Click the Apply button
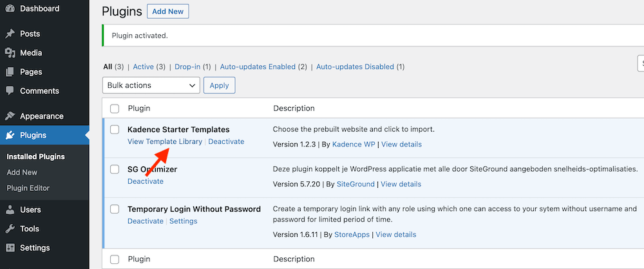Screen dimensions: 644x269 (x=220, y=85)
